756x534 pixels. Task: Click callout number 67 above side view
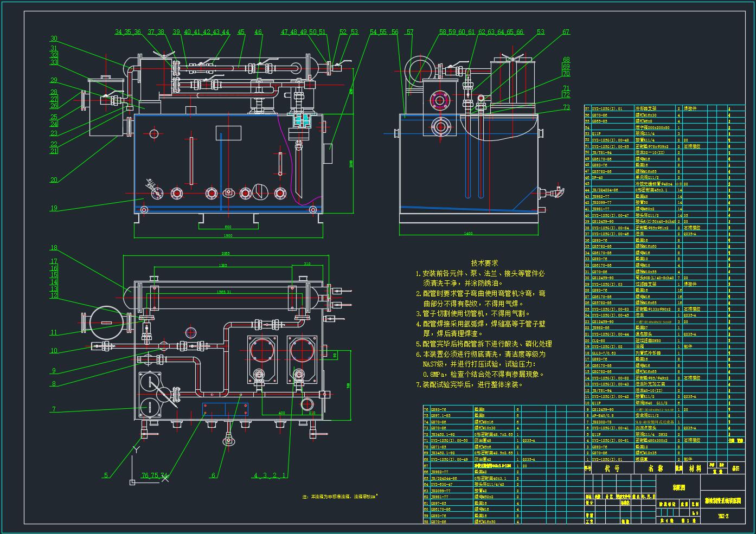(566, 32)
